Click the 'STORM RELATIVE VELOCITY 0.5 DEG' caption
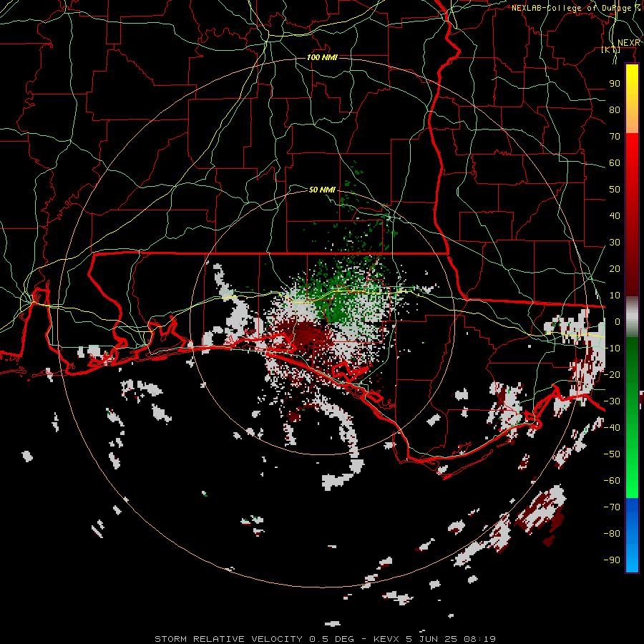 coord(254,639)
